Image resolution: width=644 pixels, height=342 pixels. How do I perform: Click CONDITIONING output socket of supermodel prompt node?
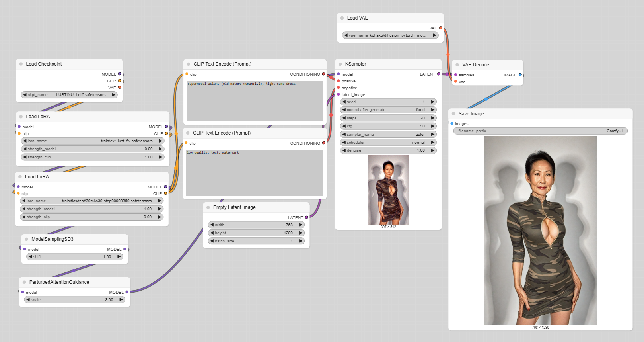coord(323,74)
